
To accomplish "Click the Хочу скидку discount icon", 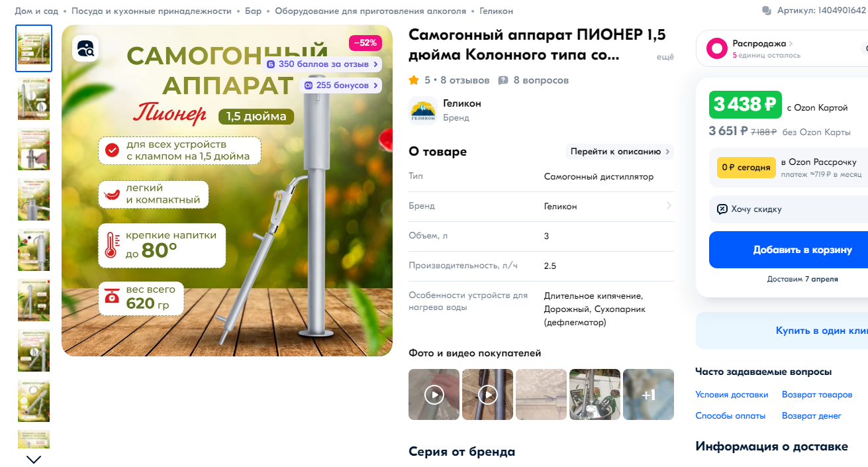I will point(722,209).
